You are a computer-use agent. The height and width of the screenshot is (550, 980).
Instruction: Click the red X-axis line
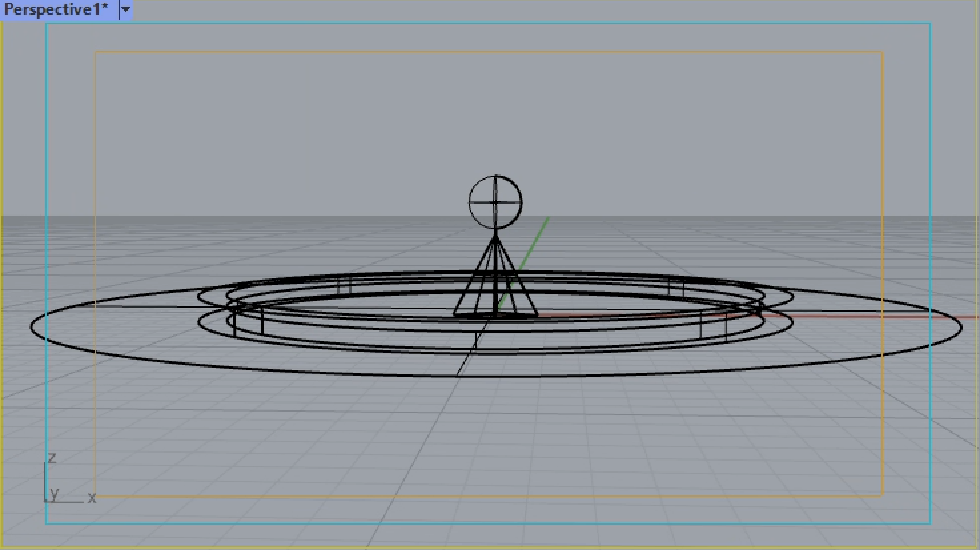[865, 316]
